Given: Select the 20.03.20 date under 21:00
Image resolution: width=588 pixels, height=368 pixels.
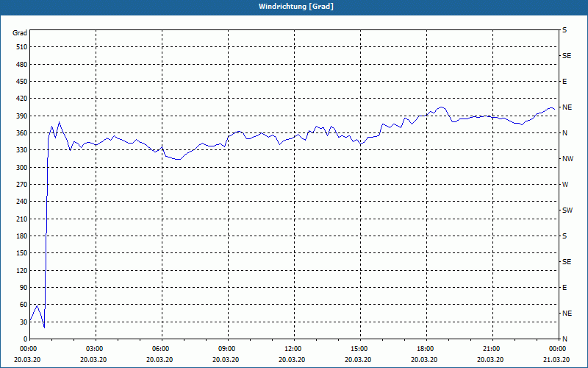Looking at the screenshot, I should [x=490, y=360].
